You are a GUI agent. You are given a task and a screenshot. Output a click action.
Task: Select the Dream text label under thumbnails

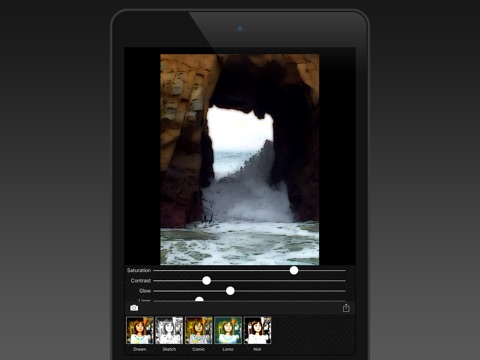pyautogui.click(x=140, y=349)
